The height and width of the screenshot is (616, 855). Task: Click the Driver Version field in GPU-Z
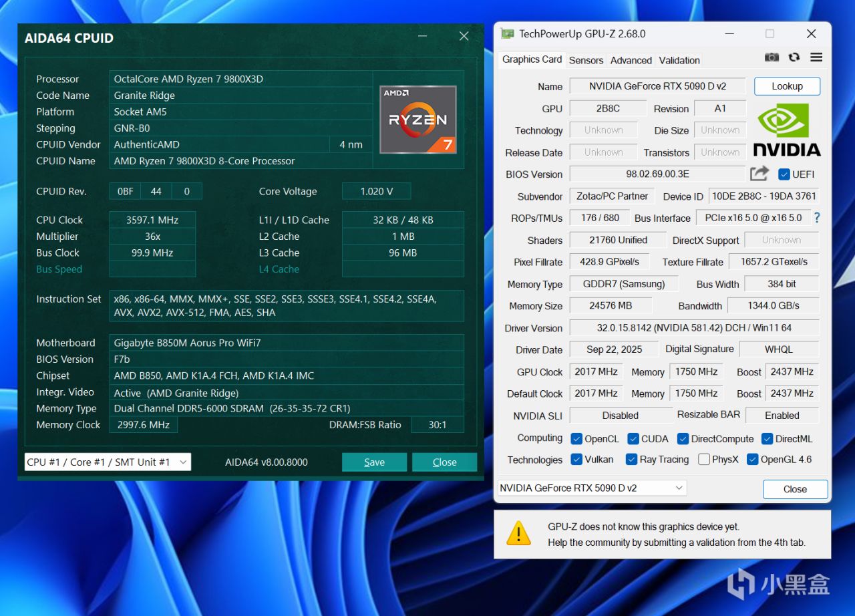[x=694, y=328]
